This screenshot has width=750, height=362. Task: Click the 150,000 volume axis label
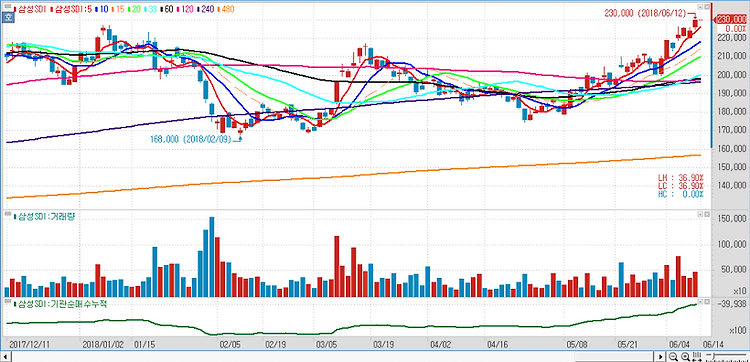tap(732, 219)
